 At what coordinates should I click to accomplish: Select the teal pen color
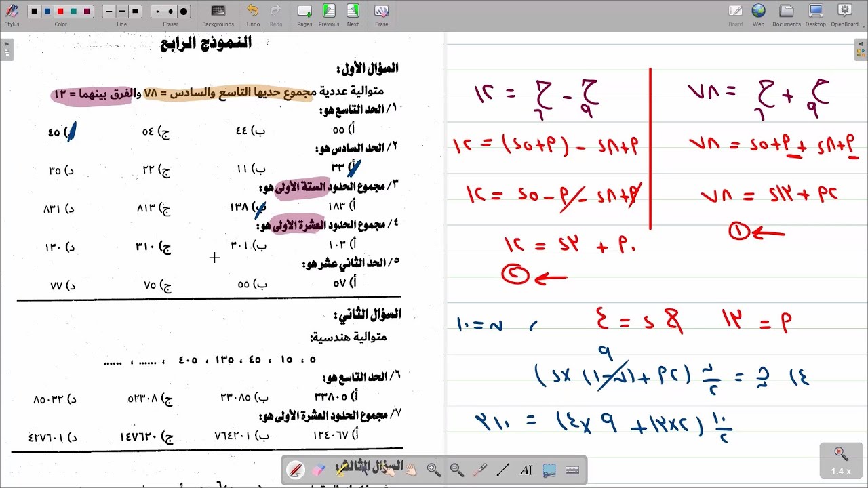pos(73,12)
